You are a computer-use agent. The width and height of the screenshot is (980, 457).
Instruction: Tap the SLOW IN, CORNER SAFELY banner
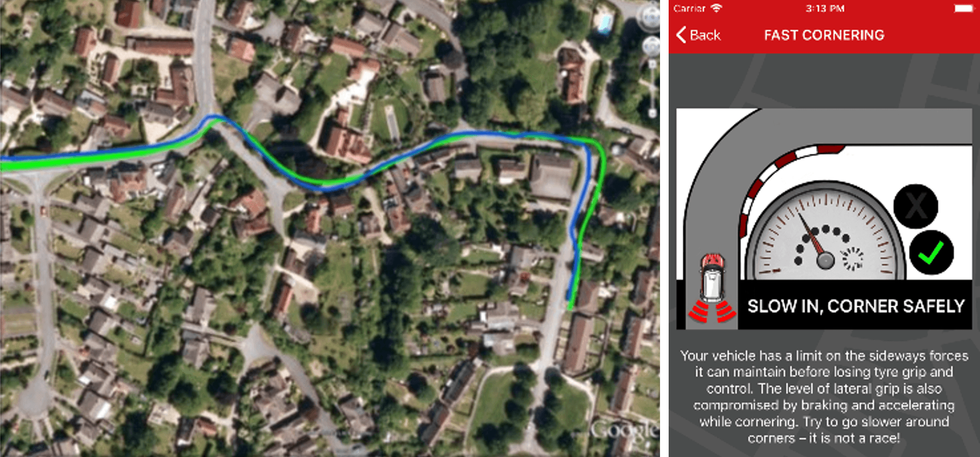855,306
